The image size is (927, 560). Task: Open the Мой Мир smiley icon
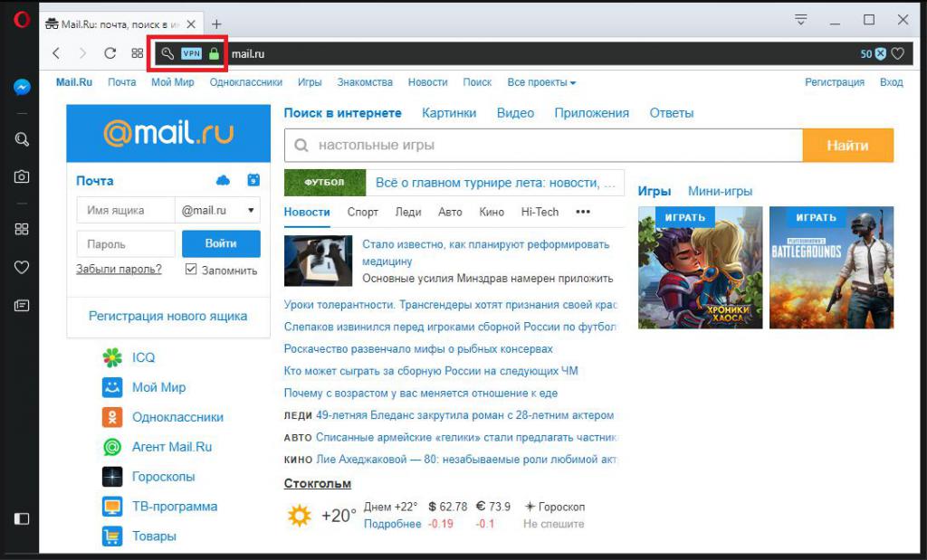click(x=112, y=387)
